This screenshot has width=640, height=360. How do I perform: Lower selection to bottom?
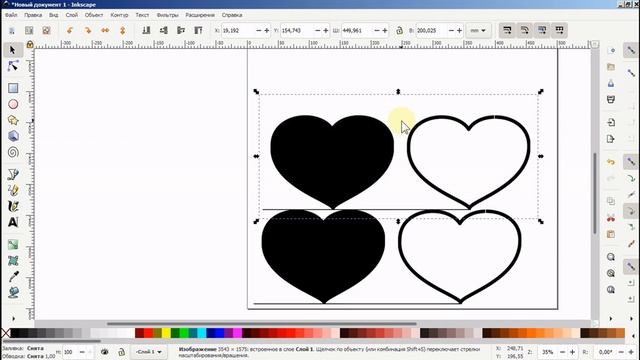pos(146,31)
